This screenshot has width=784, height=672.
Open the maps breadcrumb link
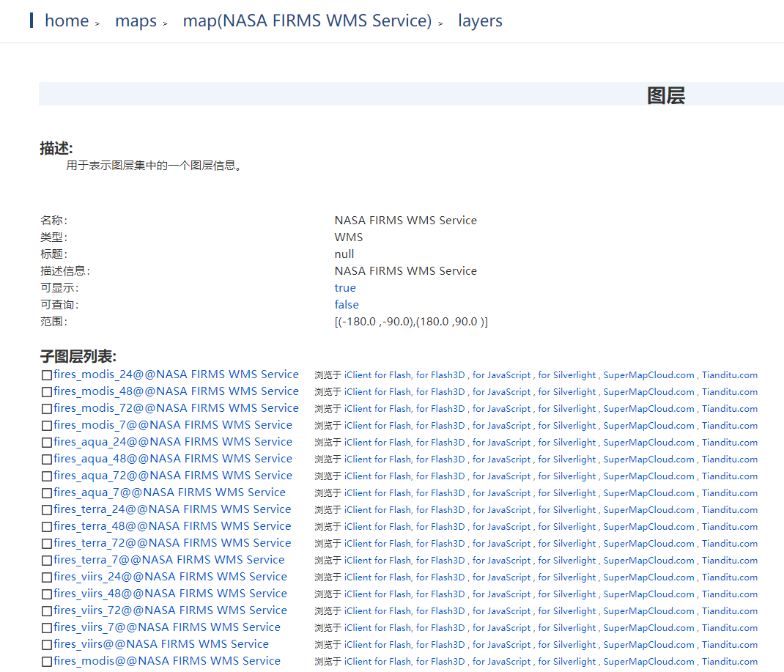136,21
